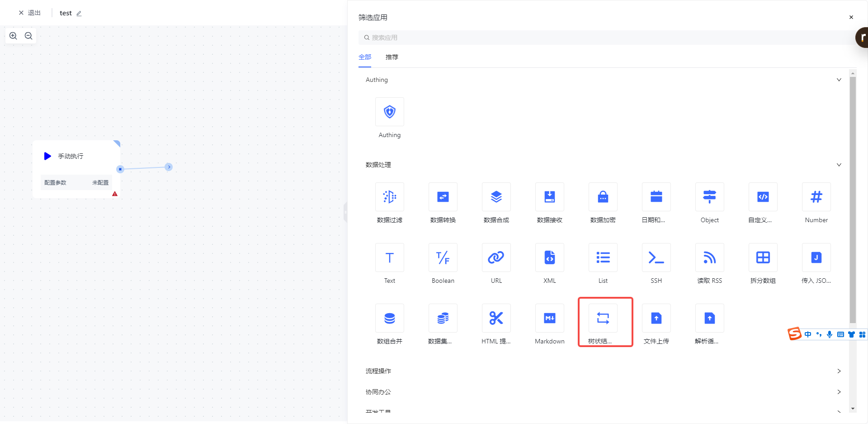Pick the Markdown app icon
868x424 pixels.
click(549, 318)
